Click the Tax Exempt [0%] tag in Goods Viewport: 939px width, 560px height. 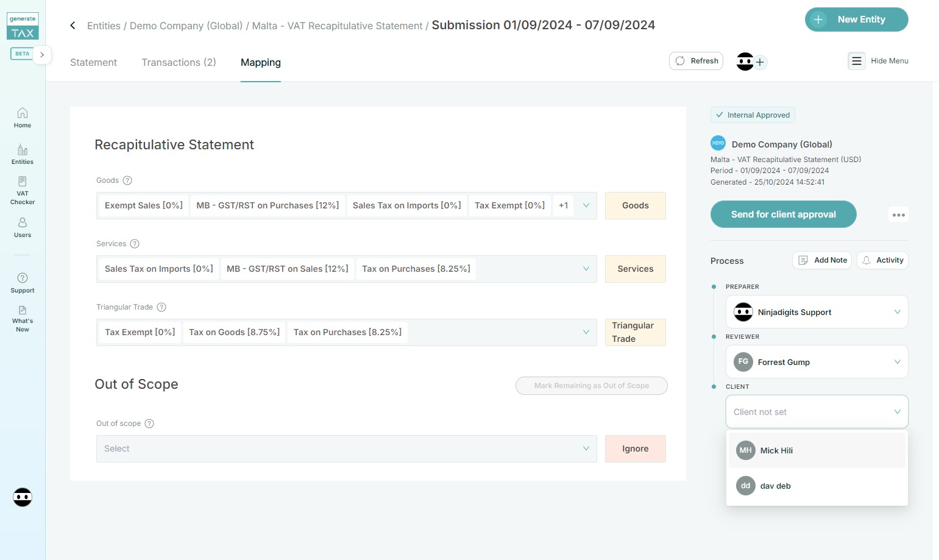tap(510, 205)
